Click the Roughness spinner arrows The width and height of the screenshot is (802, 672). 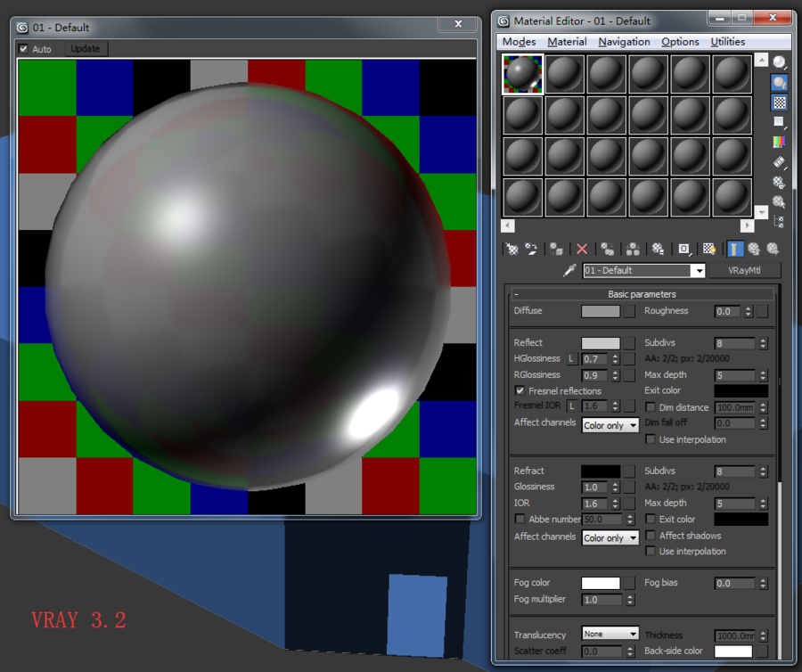(x=749, y=311)
